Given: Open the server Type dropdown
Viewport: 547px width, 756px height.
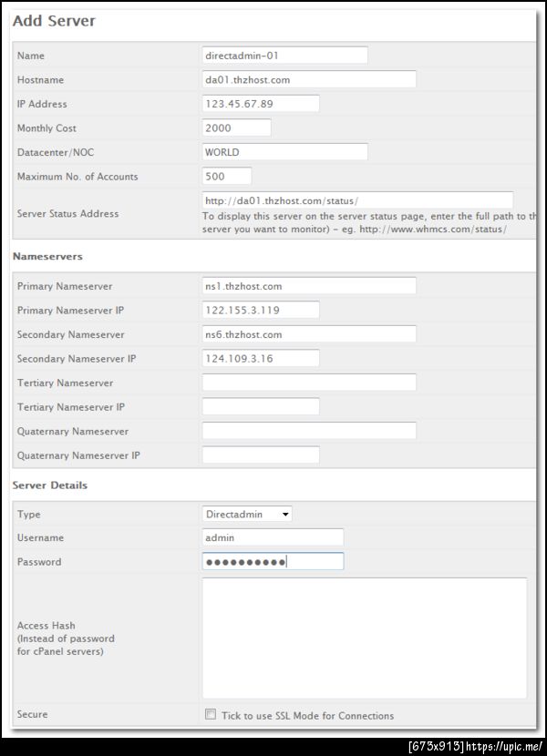Looking at the screenshot, I should (247, 514).
